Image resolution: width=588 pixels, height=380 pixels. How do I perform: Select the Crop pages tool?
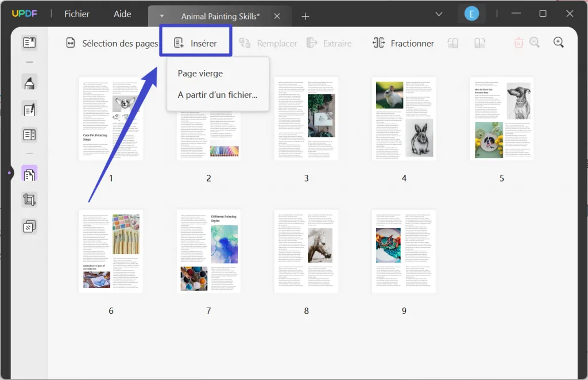point(29,198)
